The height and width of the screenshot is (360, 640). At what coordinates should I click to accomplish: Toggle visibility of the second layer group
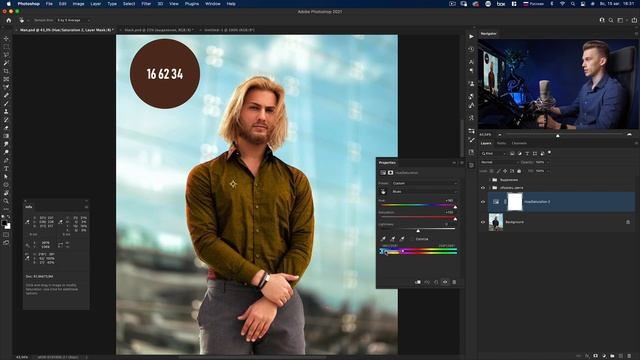[483, 188]
